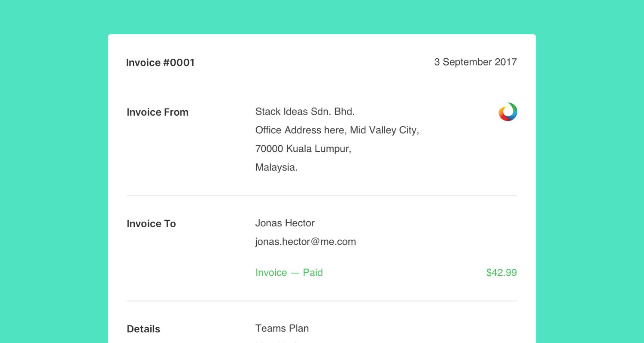
Task: Click Stack Ideas Sdn. Bhd. company name
Action: click(305, 112)
